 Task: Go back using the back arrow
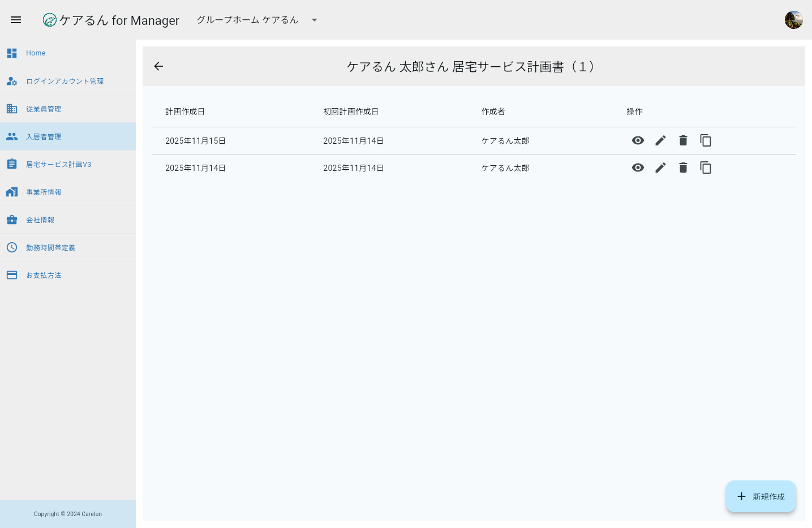pyautogui.click(x=158, y=66)
